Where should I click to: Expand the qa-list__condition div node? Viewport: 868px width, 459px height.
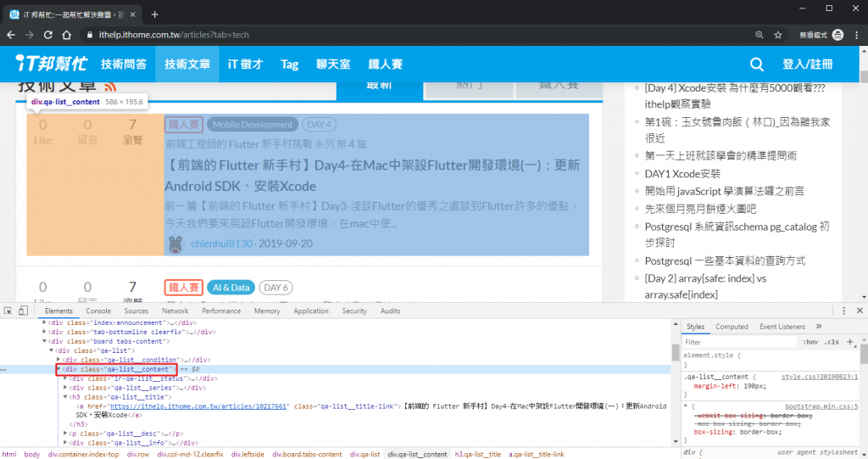[58, 360]
